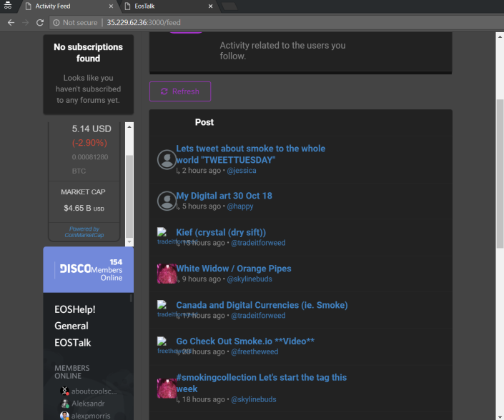The image size is (504, 420).
Task: Click member alexpmorris in online list
Action: click(91, 416)
